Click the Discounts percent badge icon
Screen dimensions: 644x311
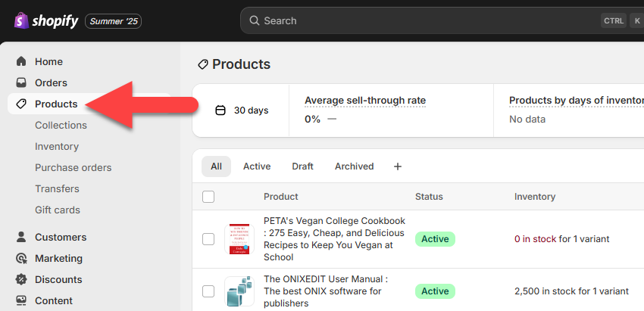tap(21, 279)
